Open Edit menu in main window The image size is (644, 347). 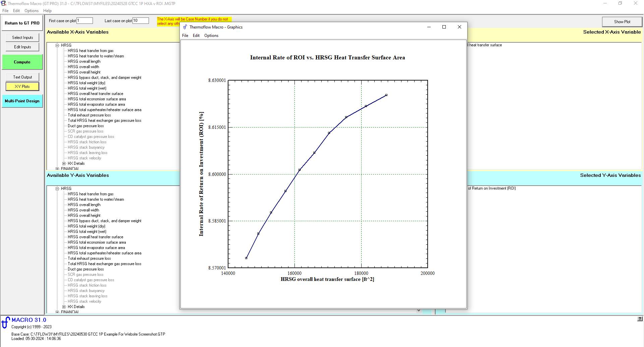16,11
